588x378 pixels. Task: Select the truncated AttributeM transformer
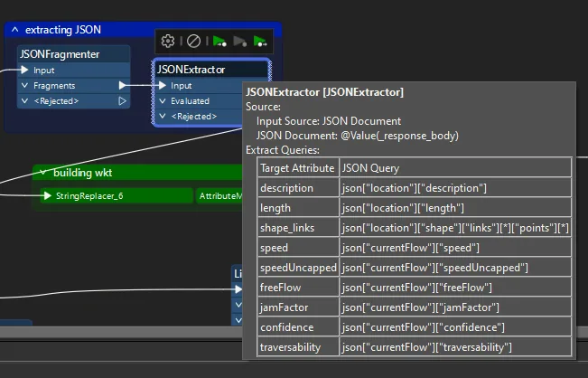tap(220, 195)
